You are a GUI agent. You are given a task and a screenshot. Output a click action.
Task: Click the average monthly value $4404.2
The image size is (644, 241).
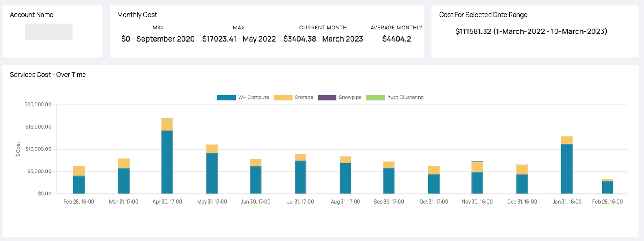396,39
